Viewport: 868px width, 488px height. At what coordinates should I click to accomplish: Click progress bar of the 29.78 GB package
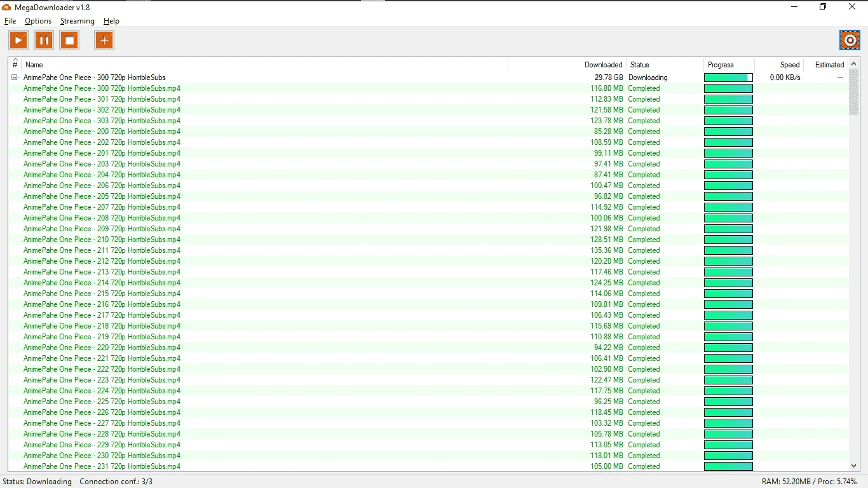728,78
